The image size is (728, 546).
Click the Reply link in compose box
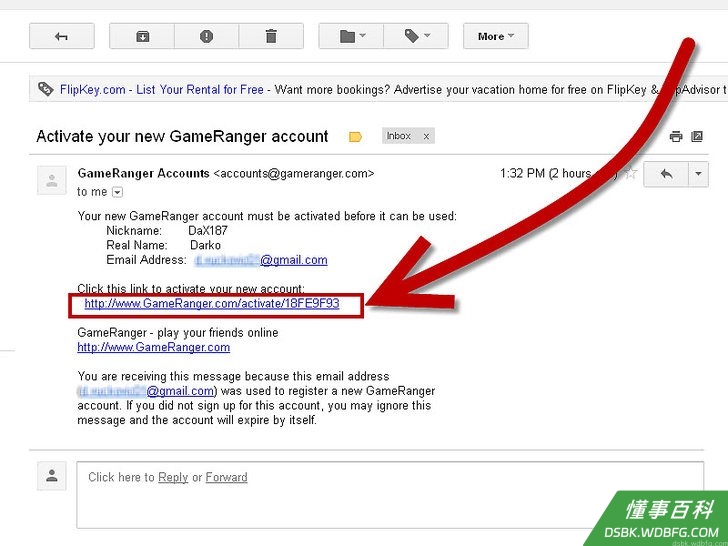(173, 477)
